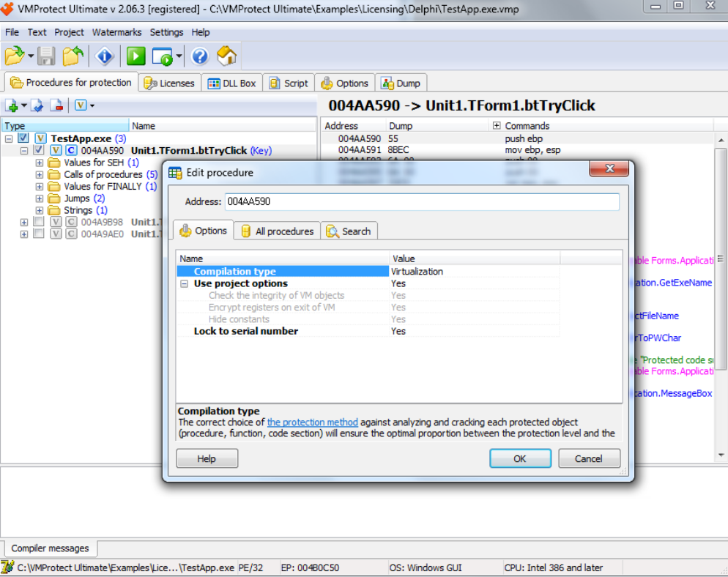Image resolution: width=728 pixels, height=577 pixels.
Task: Expand Calls of procedures node
Action: click(x=40, y=175)
